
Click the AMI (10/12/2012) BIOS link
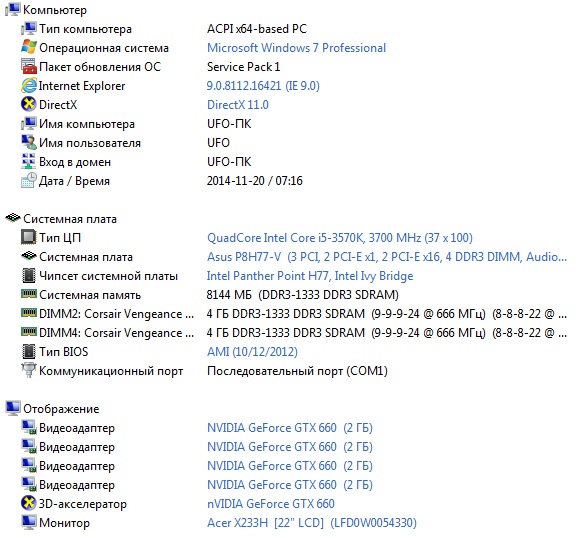pyautogui.click(x=252, y=351)
